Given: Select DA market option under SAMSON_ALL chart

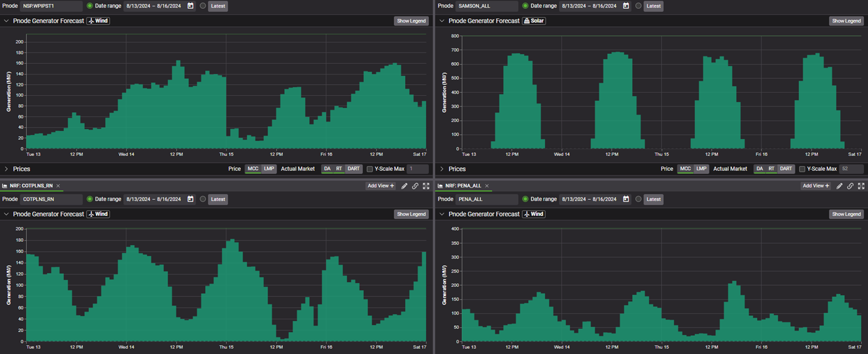Looking at the screenshot, I should click(759, 169).
